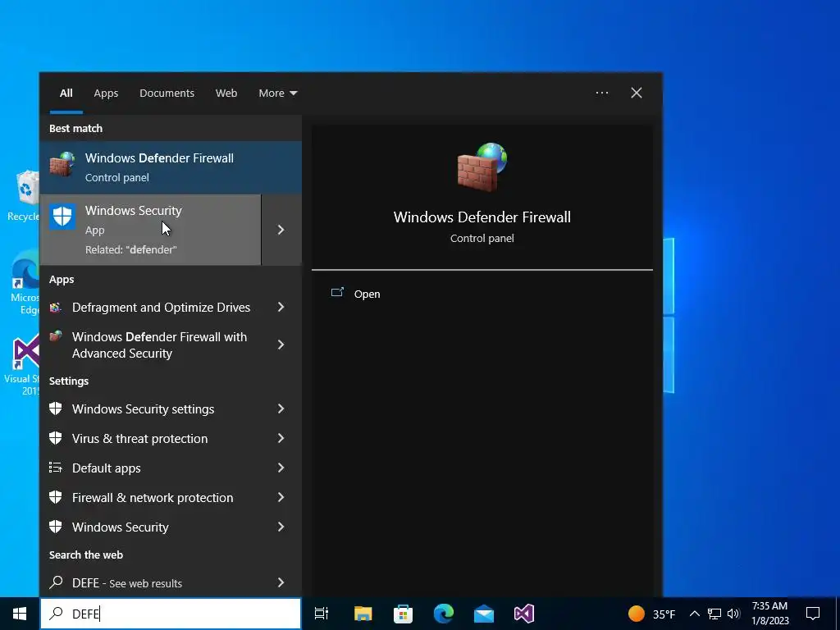
Task: Open Microsoft Store from the taskbar
Action: [x=403, y=614]
